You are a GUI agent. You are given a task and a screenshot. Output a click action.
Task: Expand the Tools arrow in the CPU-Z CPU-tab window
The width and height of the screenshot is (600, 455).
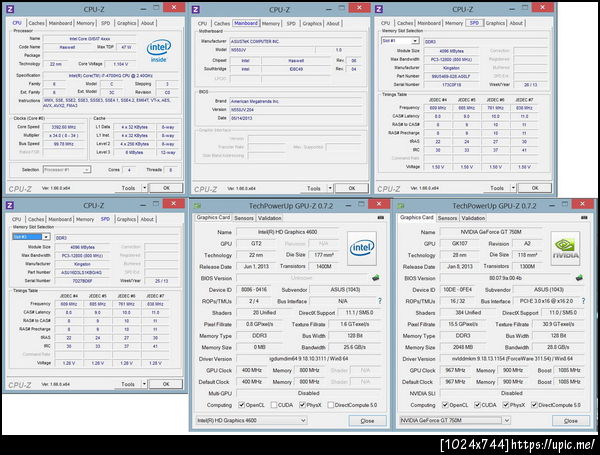point(145,188)
